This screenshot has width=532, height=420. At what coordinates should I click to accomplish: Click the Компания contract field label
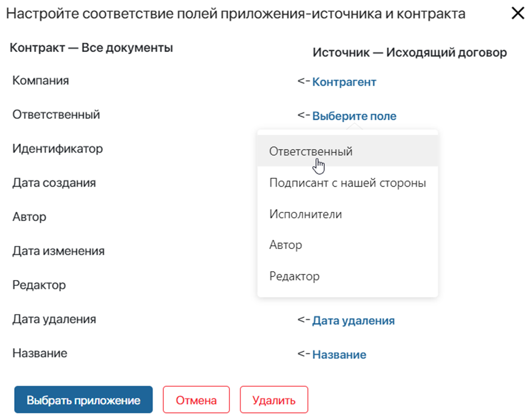[x=41, y=80]
